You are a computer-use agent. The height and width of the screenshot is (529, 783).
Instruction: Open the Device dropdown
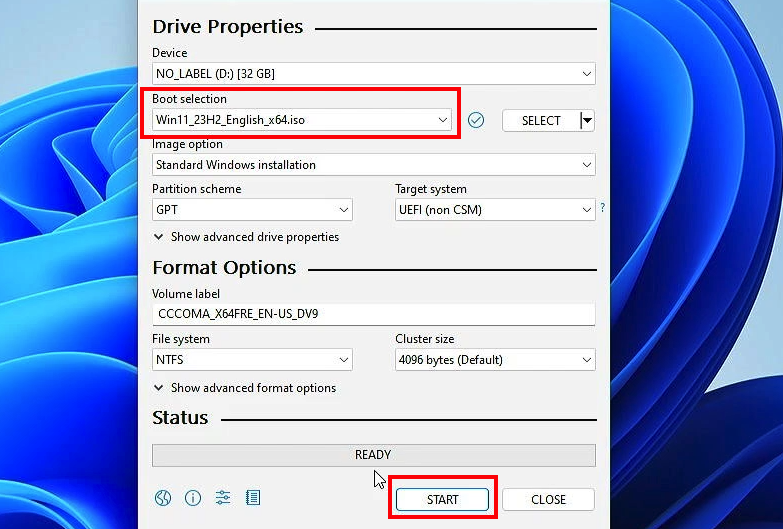coord(374,74)
